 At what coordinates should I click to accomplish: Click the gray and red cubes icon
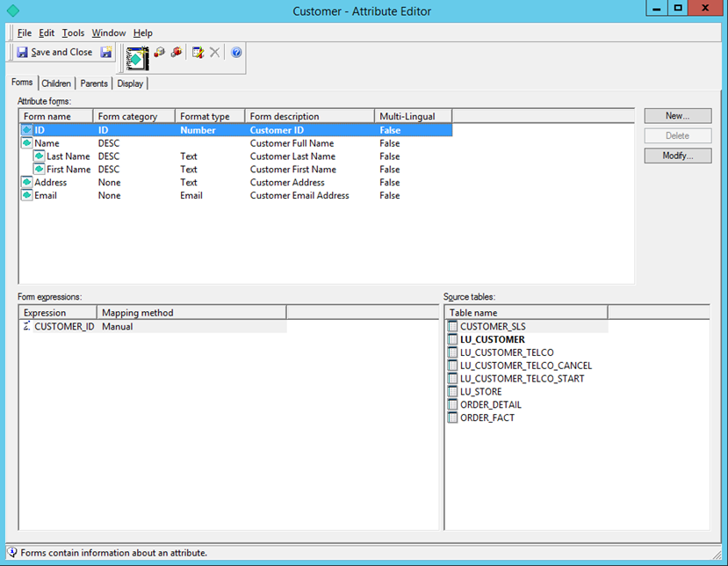coord(159,52)
